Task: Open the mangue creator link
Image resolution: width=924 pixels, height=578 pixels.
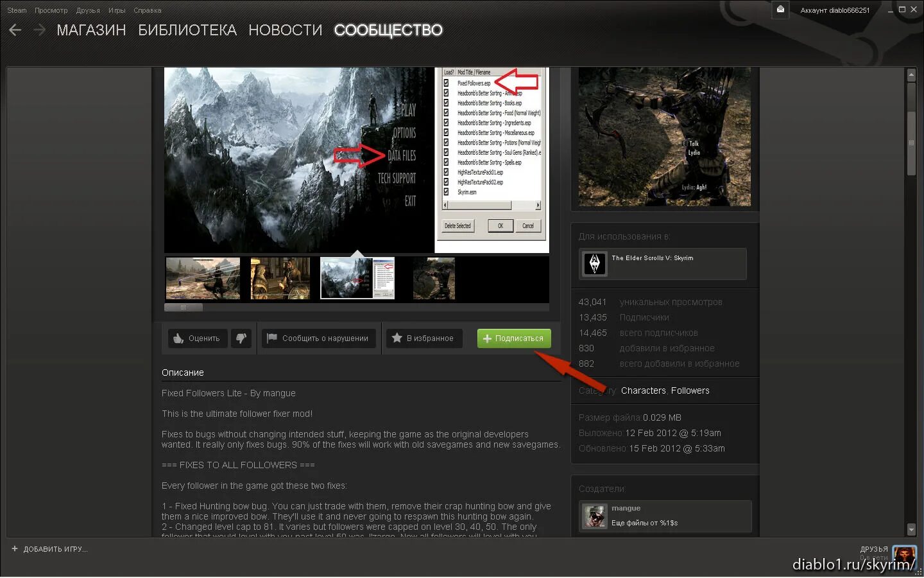Action: click(x=626, y=508)
